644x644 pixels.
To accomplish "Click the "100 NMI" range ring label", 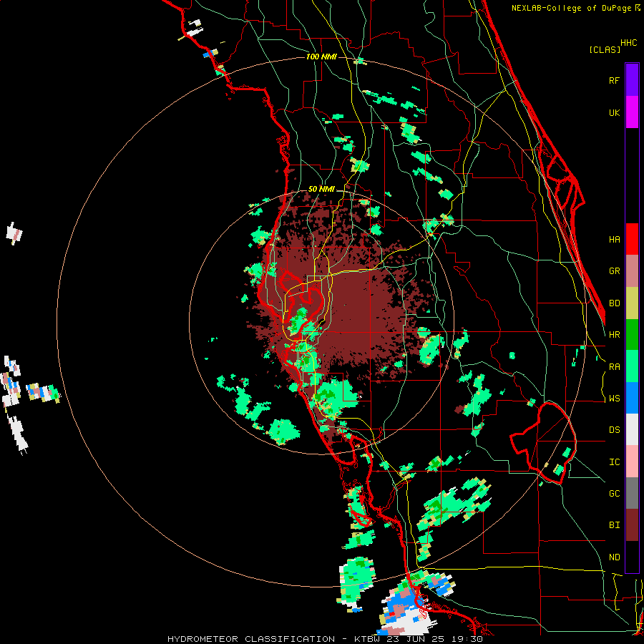I will [321, 57].
